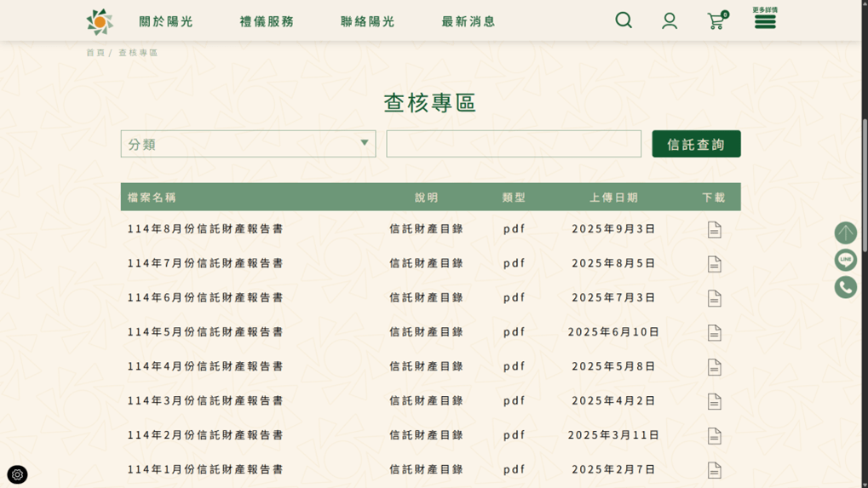This screenshot has height=488, width=868.
Task: Open the user account icon
Action: click(670, 21)
